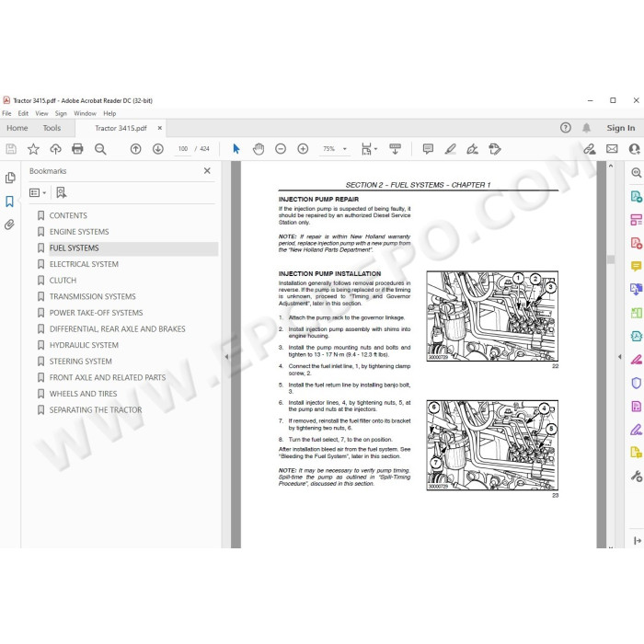This screenshot has width=644, height=644.
Task: Add document to favorites with star icon
Action: click(x=33, y=149)
